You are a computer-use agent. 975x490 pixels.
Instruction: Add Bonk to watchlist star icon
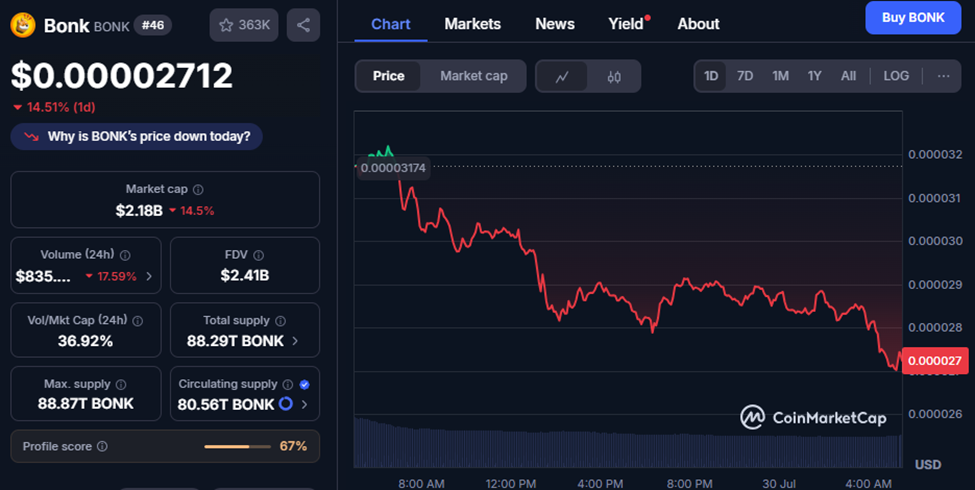click(226, 25)
